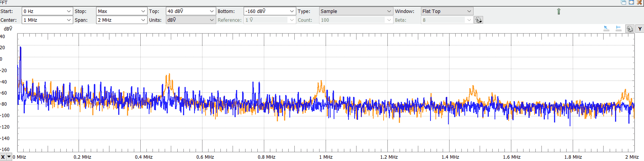The width and height of the screenshot is (644, 161).
Task: Open the X axis dropdown arrow
Action: pyautogui.click(x=9, y=157)
